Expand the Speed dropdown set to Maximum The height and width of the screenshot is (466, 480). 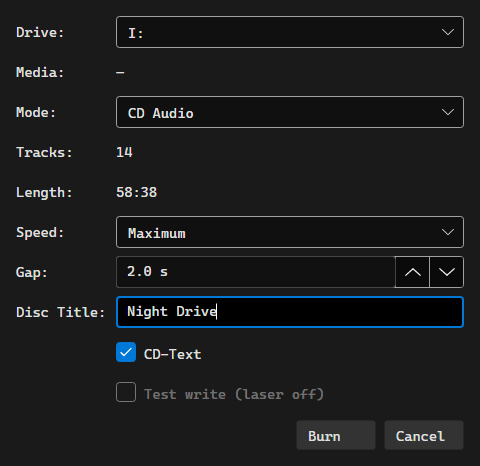tap(290, 232)
